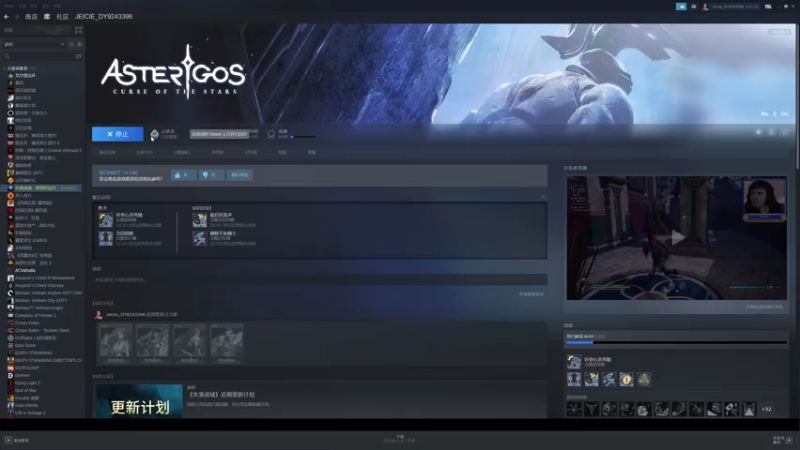800x450 pixels.
Task: Select Batman: Arkham Knight in library
Action: (x=39, y=308)
